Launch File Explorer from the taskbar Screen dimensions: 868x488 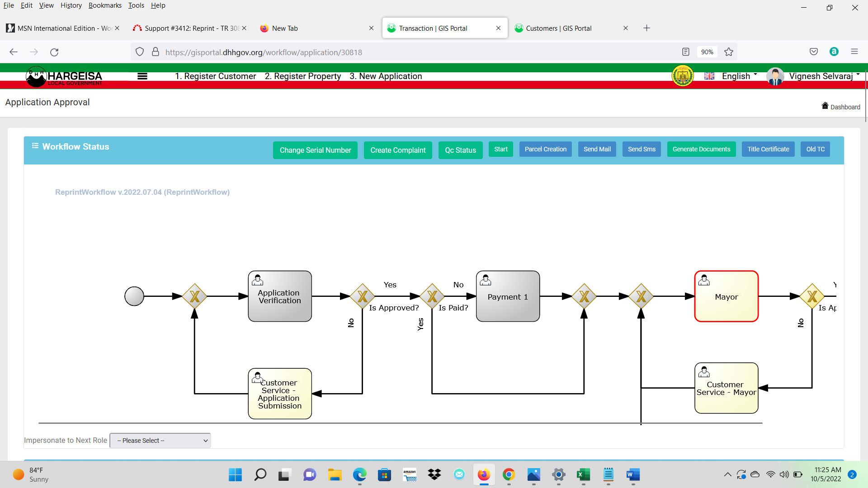click(x=335, y=474)
